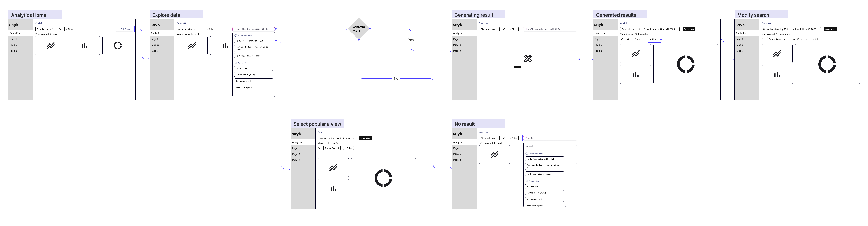The width and height of the screenshot is (868, 226).
Task: Open the bar chart card in Select popular a view
Action: click(x=333, y=189)
